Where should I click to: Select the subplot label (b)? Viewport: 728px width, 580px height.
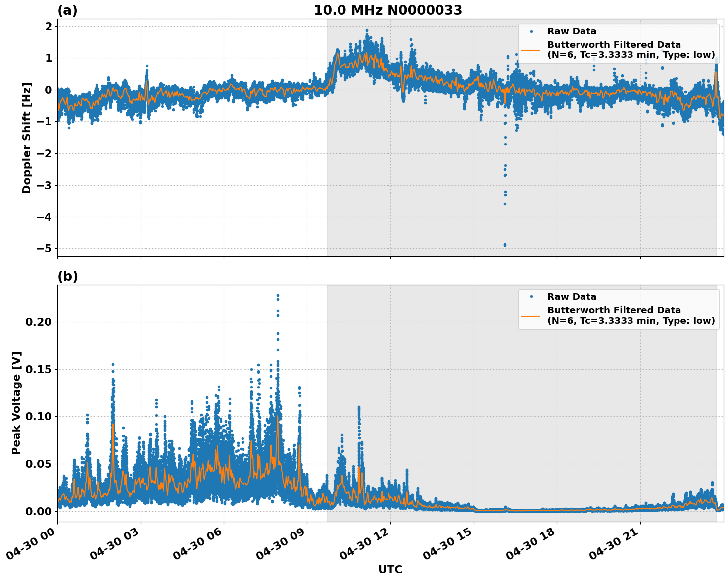point(68,276)
